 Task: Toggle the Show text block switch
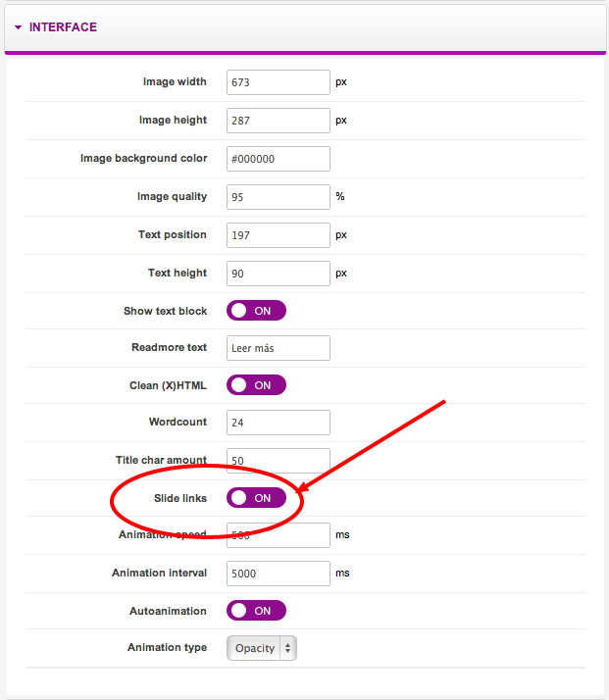[256, 311]
